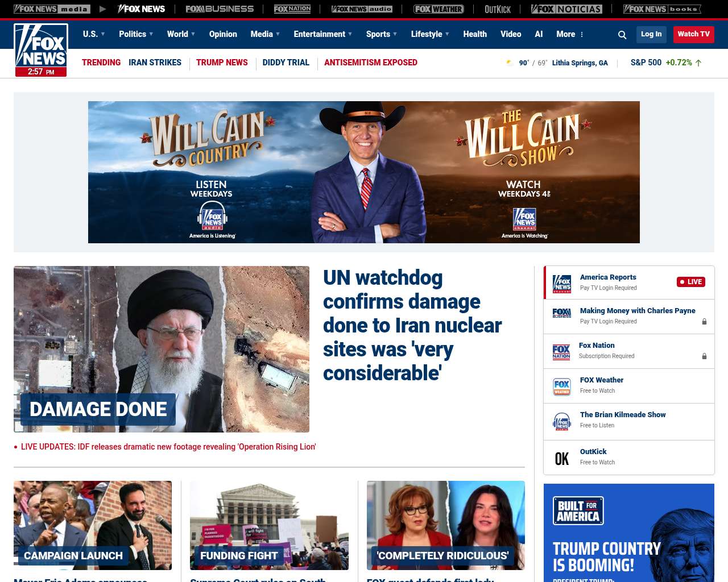Go to the Opinion section
The width and height of the screenshot is (728, 582).
point(223,34)
